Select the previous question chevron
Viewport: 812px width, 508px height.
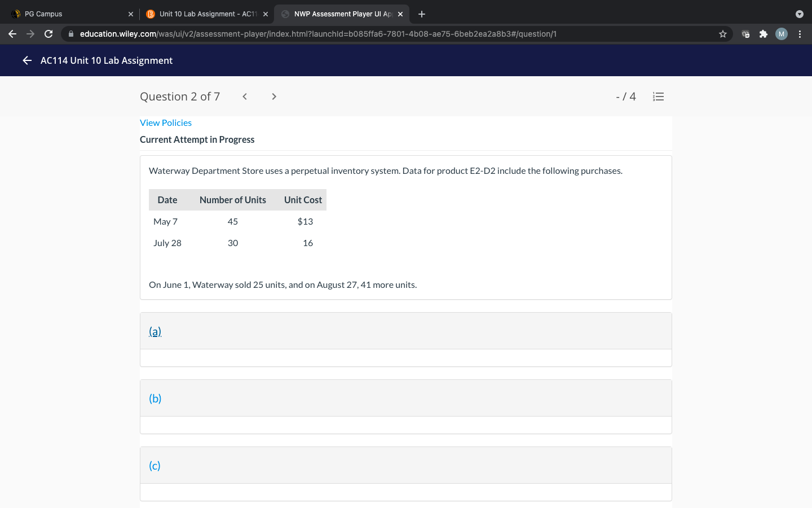[x=244, y=96]
